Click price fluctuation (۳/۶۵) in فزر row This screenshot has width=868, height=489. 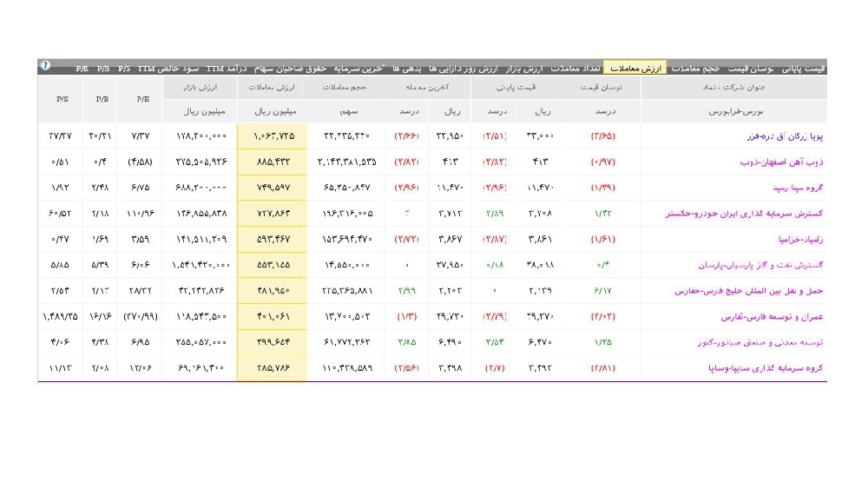pos(603,135)
